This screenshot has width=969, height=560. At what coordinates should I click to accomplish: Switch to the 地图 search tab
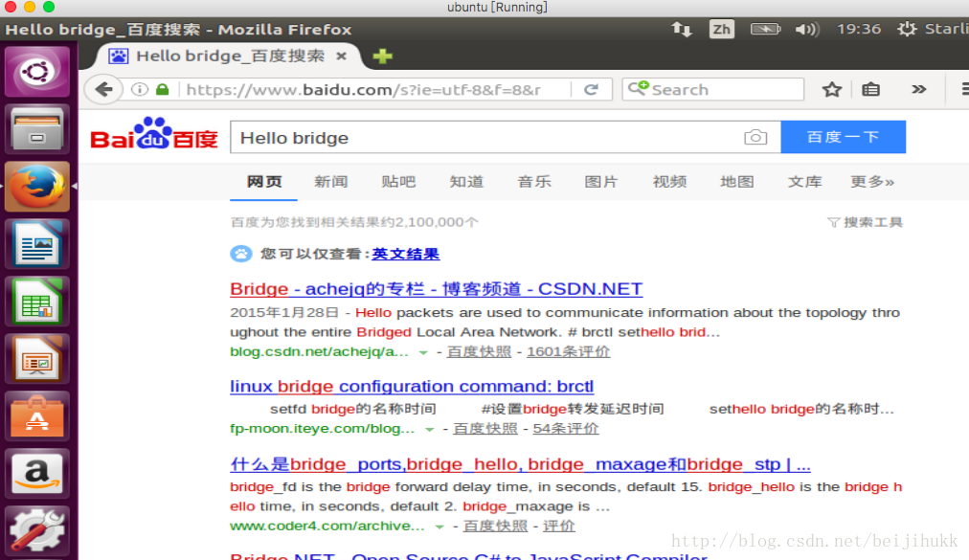(x=737, y=182)
